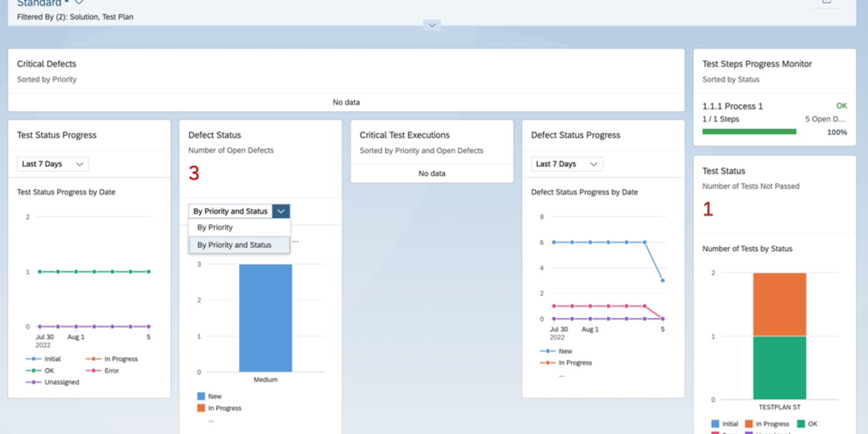Viewport: 868px width, 434px height.
Task: Select By Priority from the Defect Status list
Action: point(215,227)
